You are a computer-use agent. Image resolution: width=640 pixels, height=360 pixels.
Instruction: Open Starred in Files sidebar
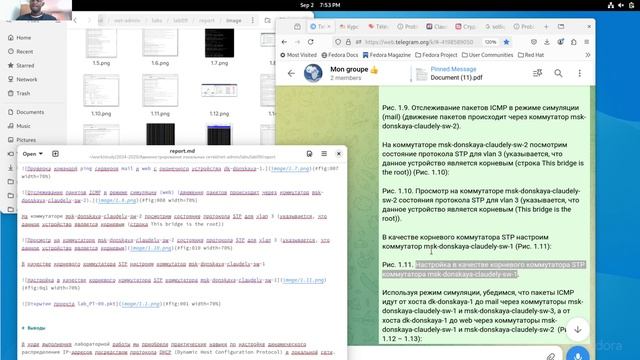tap(25, 65)
